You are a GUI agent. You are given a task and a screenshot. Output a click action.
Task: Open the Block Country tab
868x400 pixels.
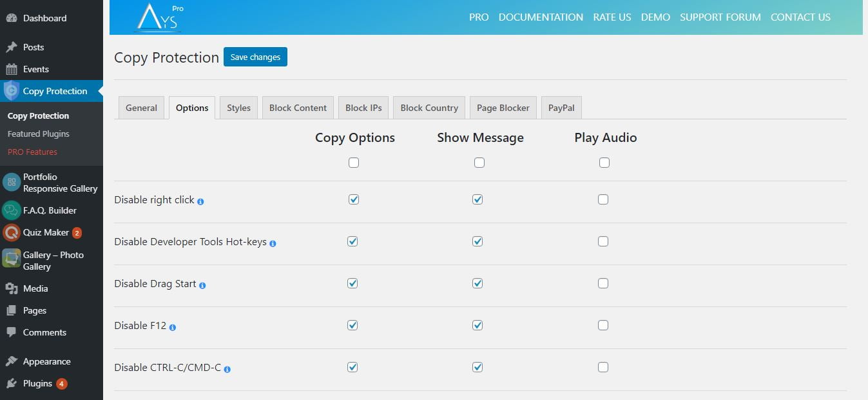click(429, 108)
